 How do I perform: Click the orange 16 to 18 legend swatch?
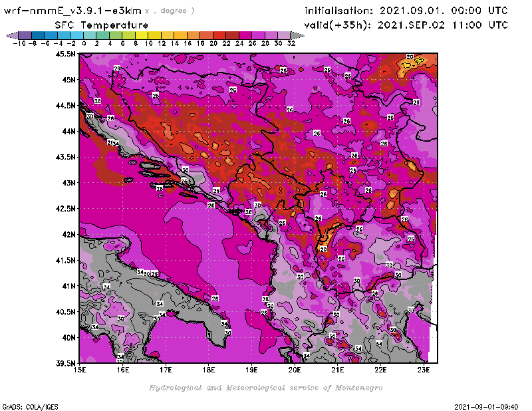click(194, 35)
